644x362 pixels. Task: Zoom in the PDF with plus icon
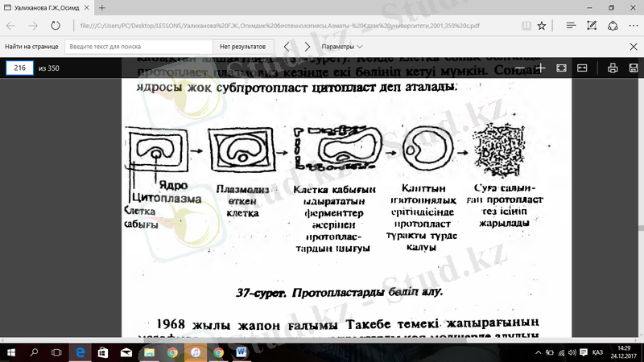pos(540,68)
